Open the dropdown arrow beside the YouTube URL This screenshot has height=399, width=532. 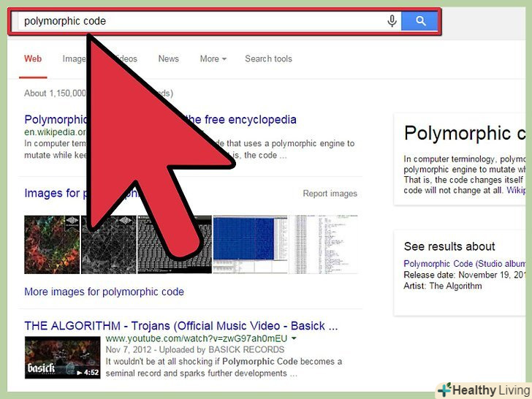(x=294, y=338)
